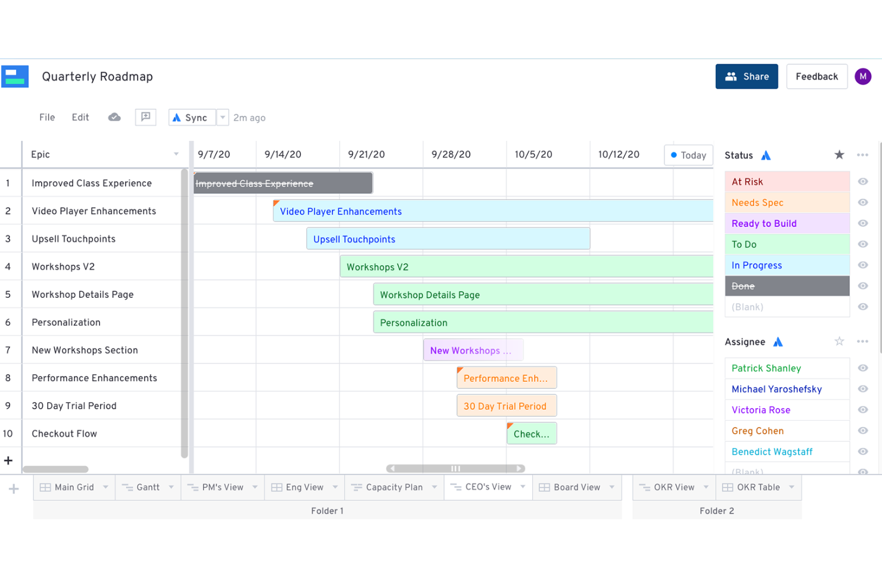Click the M user avatar
This screenshot has width=882, height=588.
pyautogui.click(x=862, y=77)
